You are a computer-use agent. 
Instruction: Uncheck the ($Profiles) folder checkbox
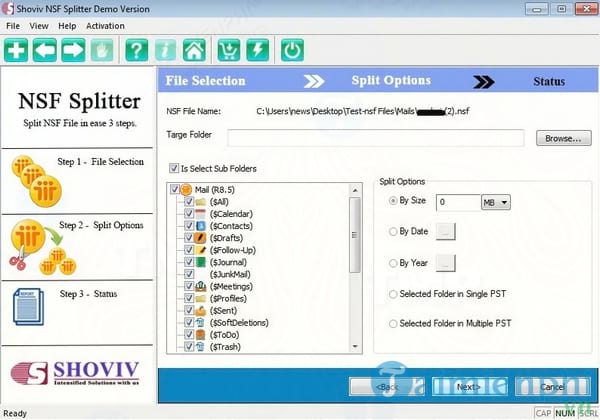[189, 298]
